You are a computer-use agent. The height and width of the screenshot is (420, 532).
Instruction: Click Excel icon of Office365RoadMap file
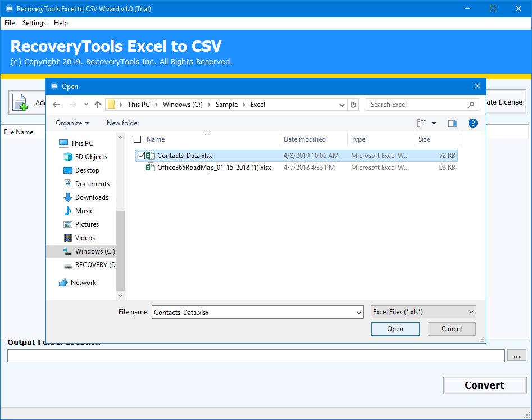tap(151, 168)
